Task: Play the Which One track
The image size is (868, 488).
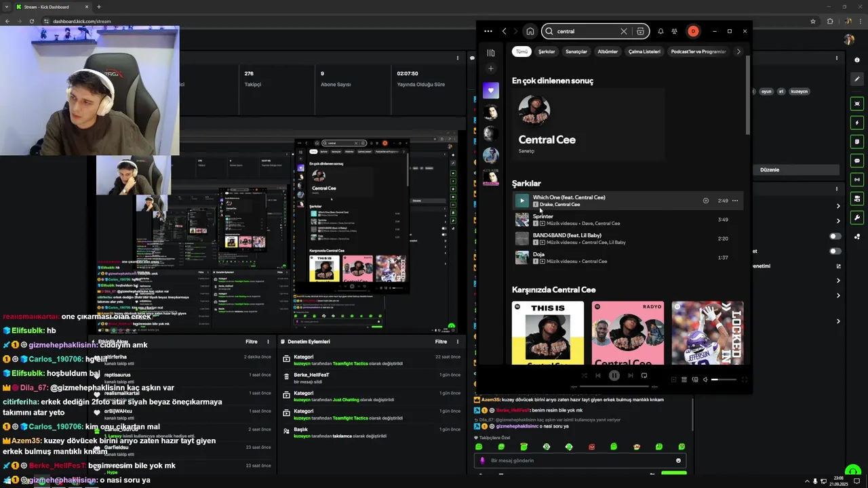Action: 521,201
